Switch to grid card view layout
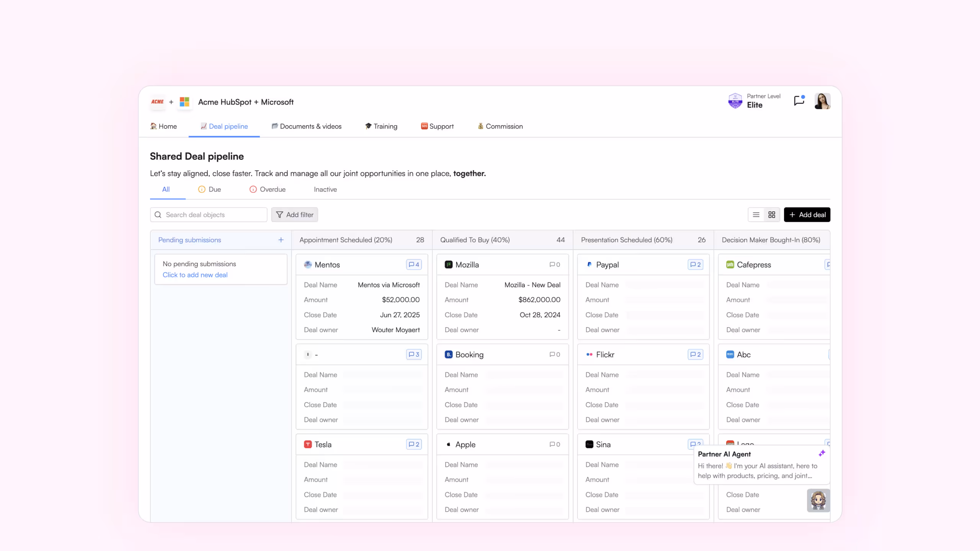 772,215
